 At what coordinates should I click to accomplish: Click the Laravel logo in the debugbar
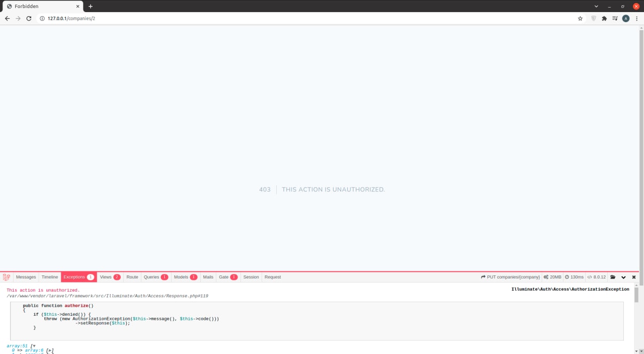(x=7, y=277)
